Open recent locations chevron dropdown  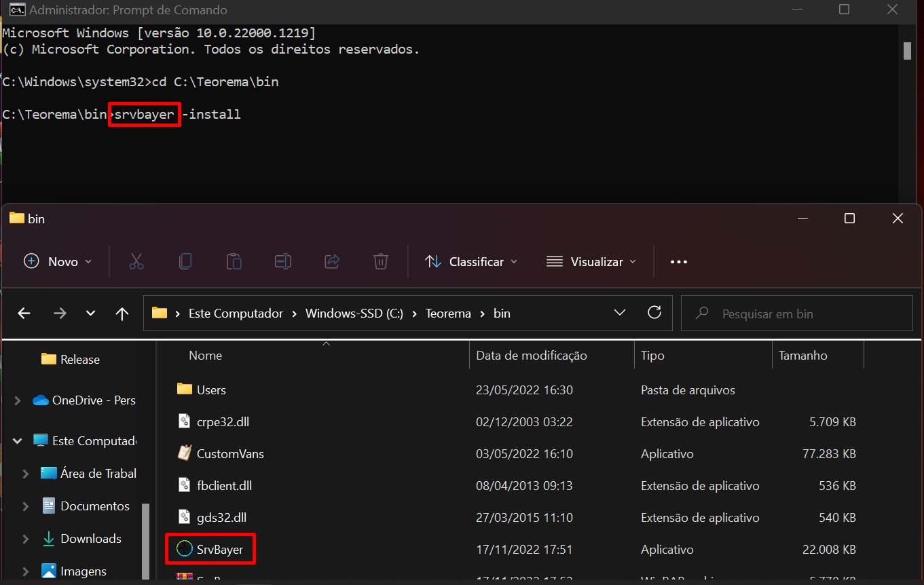point(91,314)
